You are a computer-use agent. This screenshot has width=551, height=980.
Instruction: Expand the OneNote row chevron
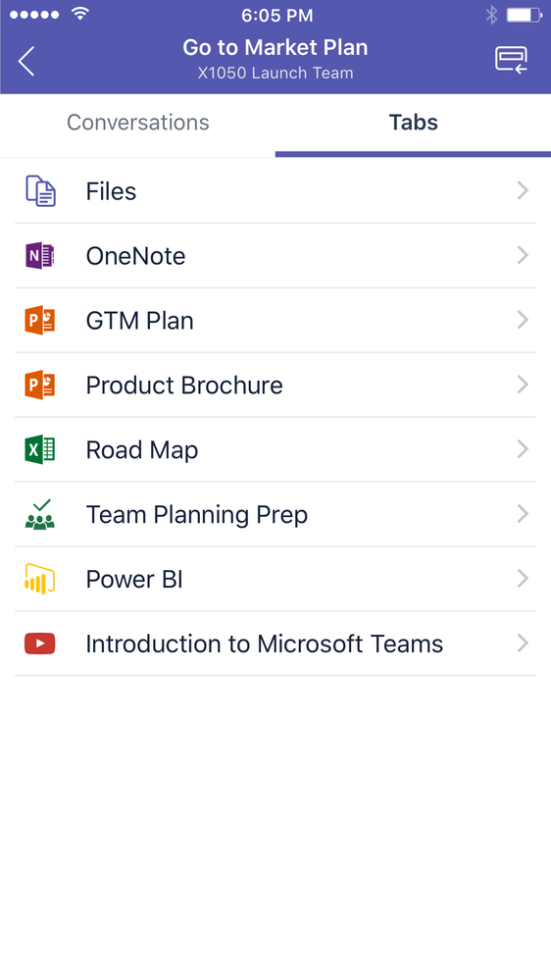(x=523, y=256)
